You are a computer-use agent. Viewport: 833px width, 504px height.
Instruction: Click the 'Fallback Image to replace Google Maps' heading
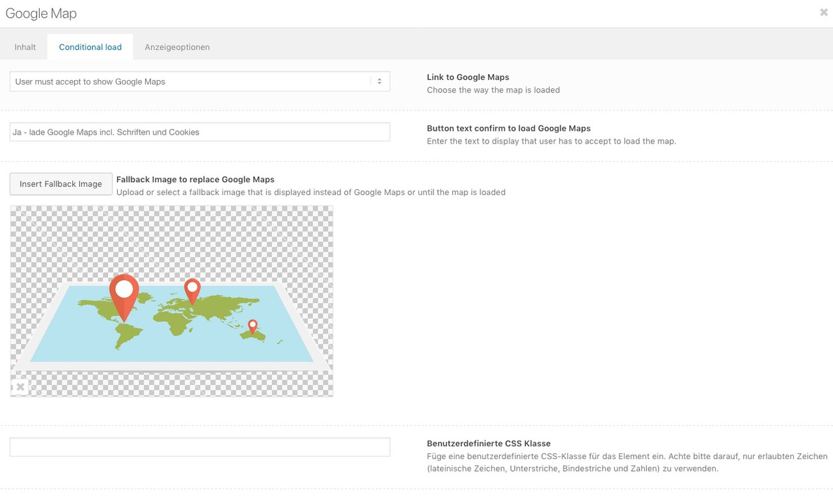(195, 179)
